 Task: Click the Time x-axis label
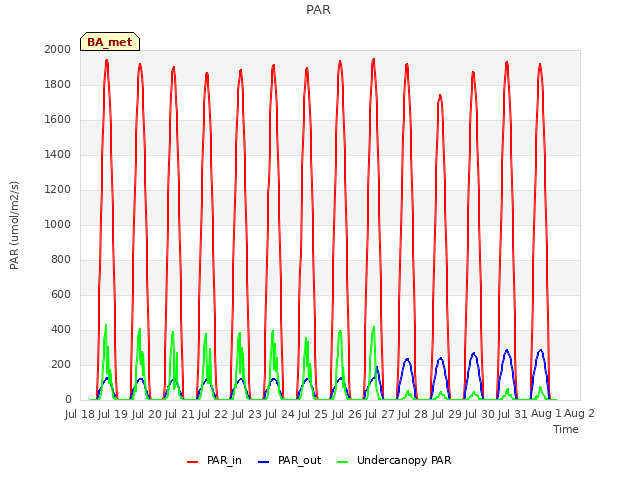(565, 429)
